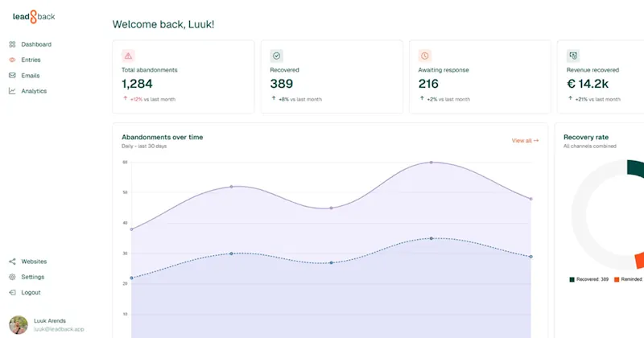The height and width of the screenshot is (338, 644).
Task: Click the leadback logo
Action: tap(34, 16)
